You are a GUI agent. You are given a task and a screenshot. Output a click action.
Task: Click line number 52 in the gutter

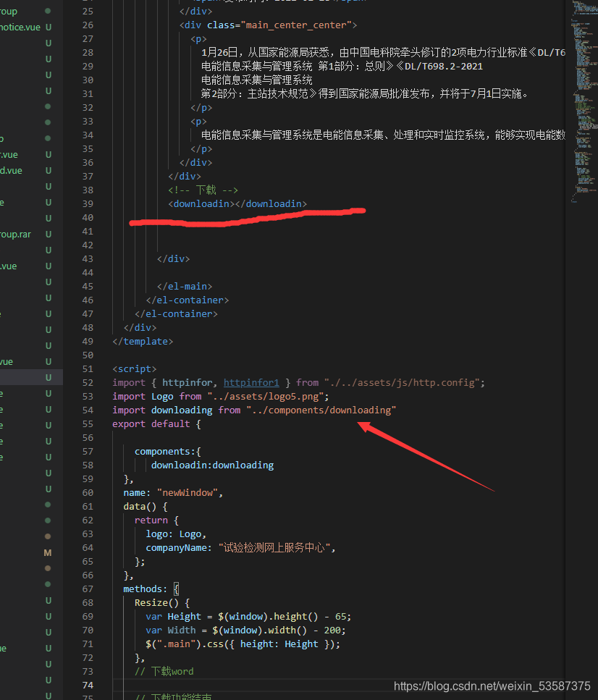coord(88,383)
